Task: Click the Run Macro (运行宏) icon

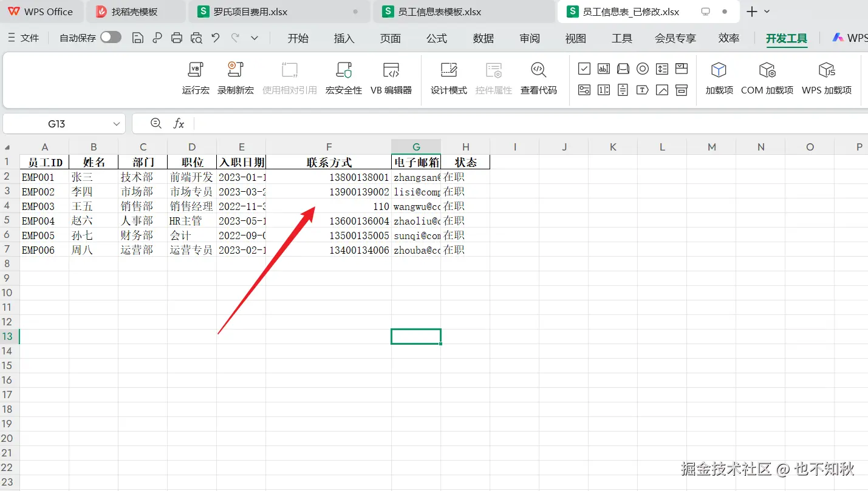Action: tap(196, 70)
